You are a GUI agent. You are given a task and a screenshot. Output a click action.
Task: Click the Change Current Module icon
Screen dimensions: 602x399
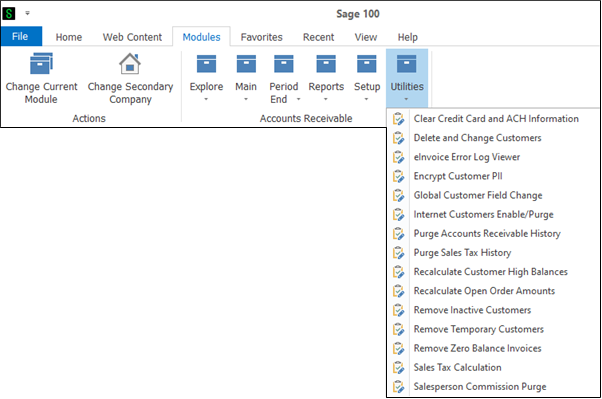41,63
